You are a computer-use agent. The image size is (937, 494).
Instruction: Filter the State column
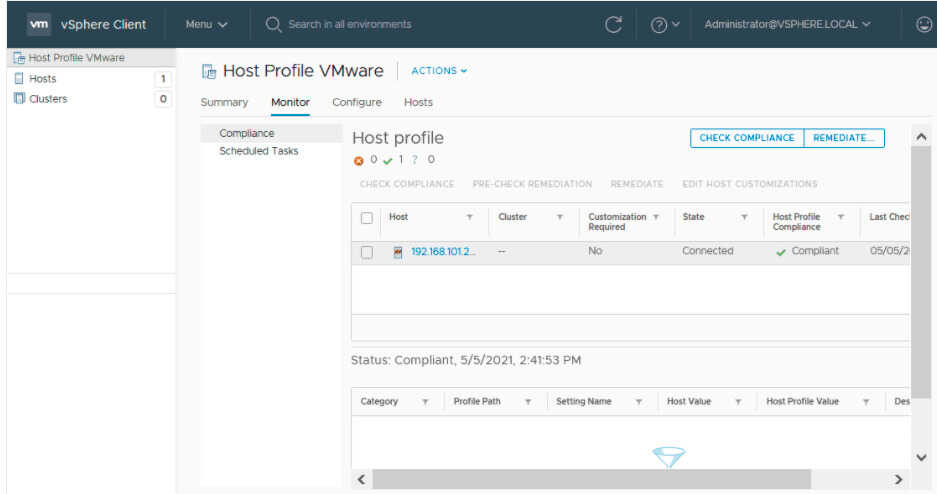pyautogui.click(x=745, y=217)
